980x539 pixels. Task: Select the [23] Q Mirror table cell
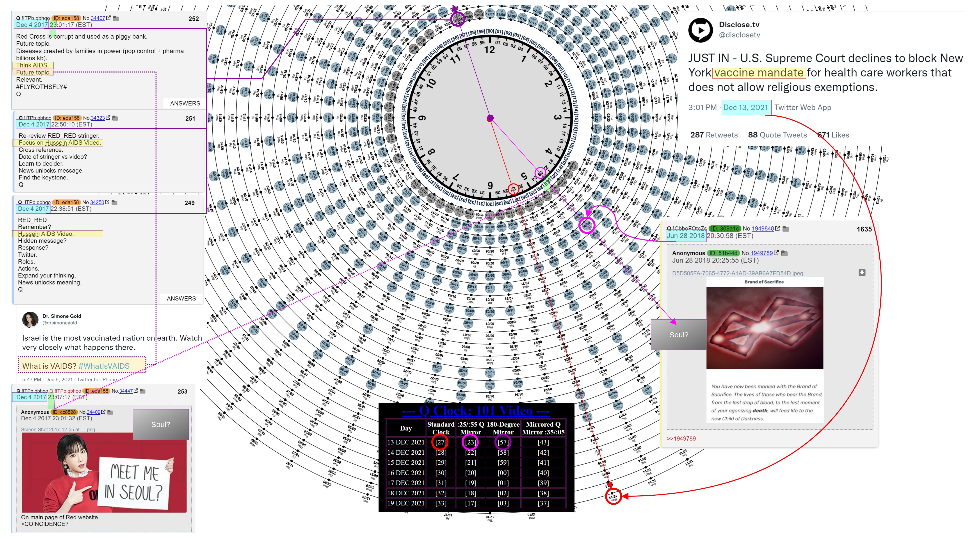coord(470,442)
